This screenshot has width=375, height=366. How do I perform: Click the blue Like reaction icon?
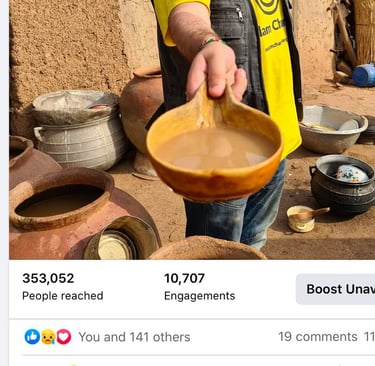tap(32, 337)
